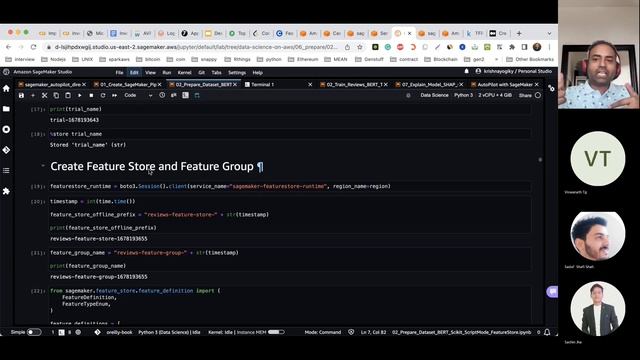Open the File Browser folder icon in the sidebar

[6, 109]
